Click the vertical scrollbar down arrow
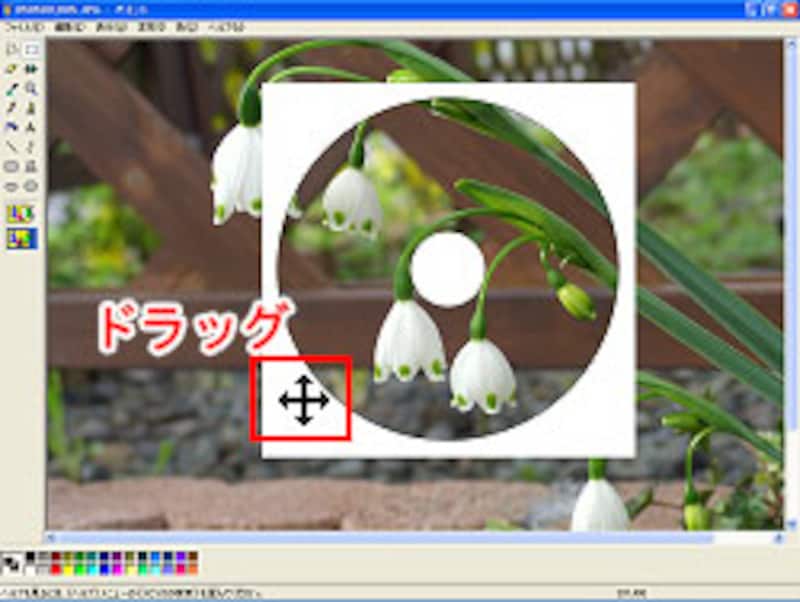The width and height of the screenshot is (800, 602). (x=792, y=524)
